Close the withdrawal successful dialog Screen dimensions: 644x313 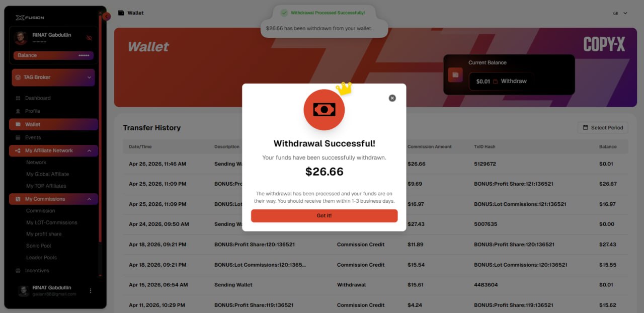point(392,98)
